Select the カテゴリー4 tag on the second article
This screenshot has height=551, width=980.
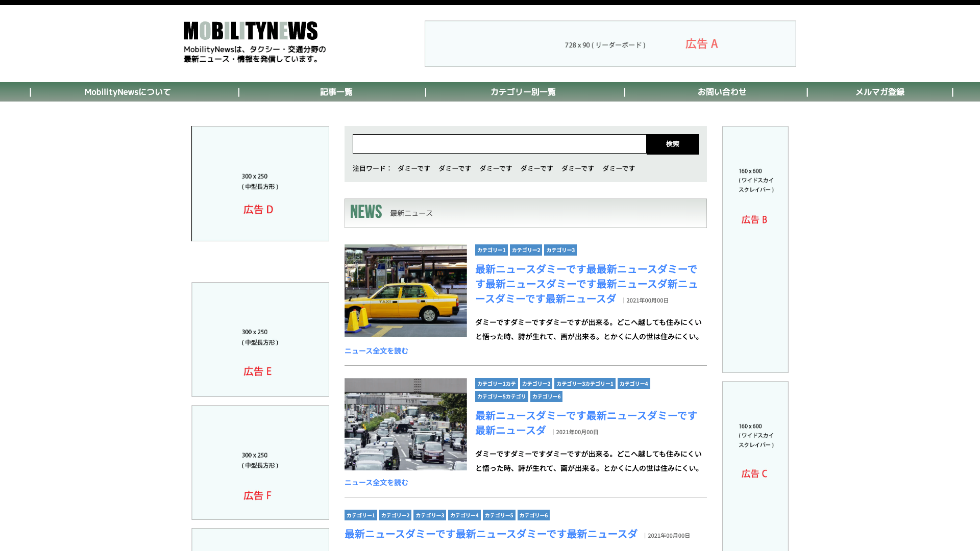click(x=633, y=384)
